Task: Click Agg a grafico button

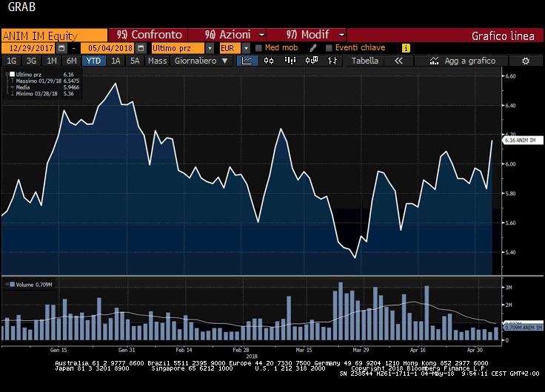Action: 461,61
